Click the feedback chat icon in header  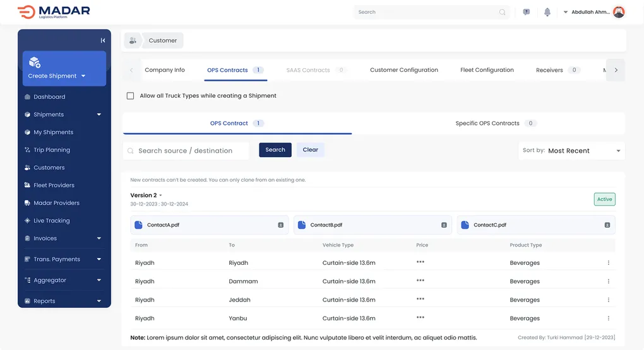coord(527,12)
